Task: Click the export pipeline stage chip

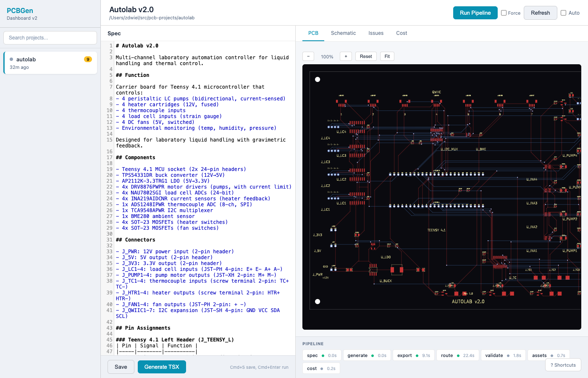Action: pos(413,355)
